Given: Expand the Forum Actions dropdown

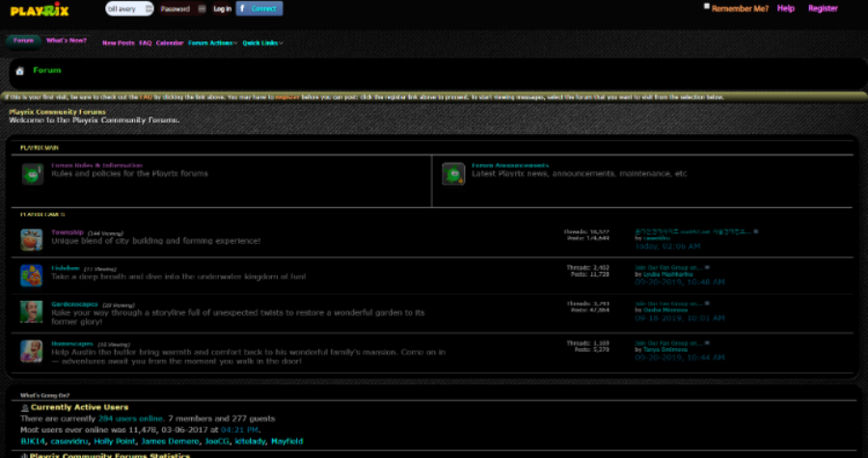Looking at the screenshot, I should point(212,43).
